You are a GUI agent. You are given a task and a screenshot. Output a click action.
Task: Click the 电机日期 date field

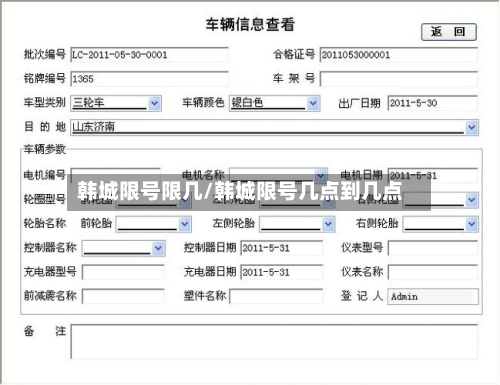(x=433, y=175)
